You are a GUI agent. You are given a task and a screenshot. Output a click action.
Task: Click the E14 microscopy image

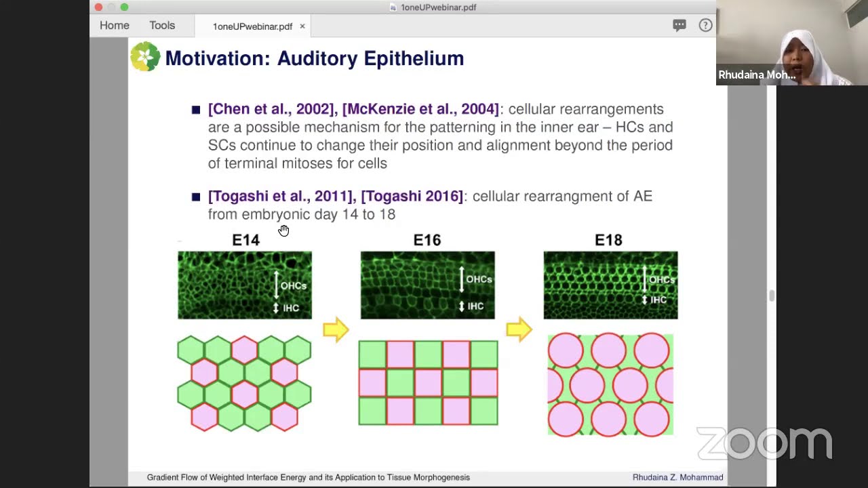(x=245, y=285)
